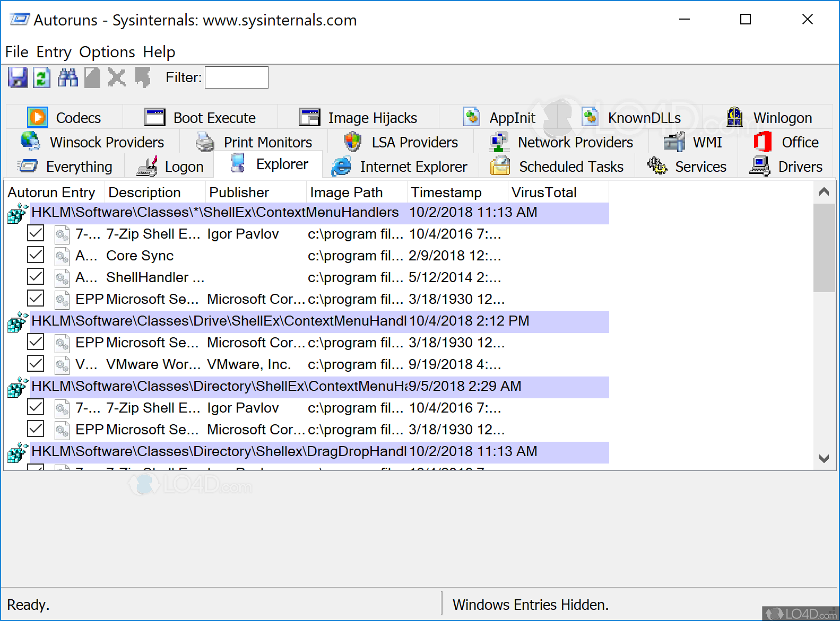Image resolution: width=840 pixels, height=621 pixels.
Task: Click the scroll down arrow of the list
Action: point(824,459)
